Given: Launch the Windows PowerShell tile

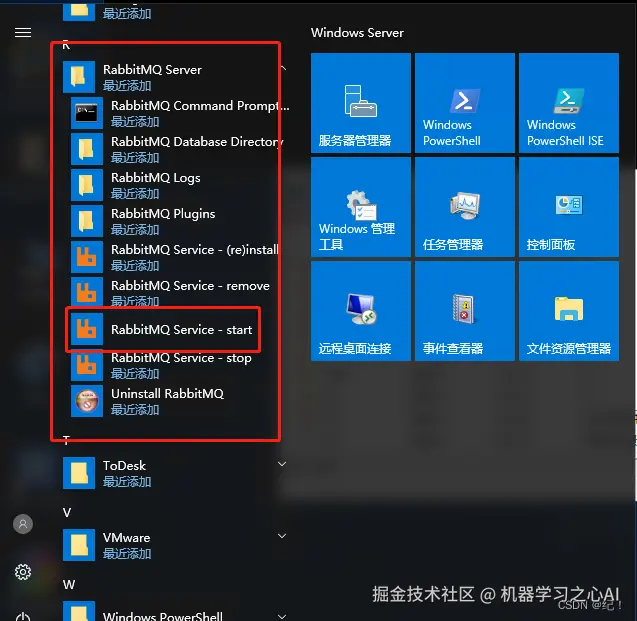Looking at the screenshot, I should (x=465, y=103).
